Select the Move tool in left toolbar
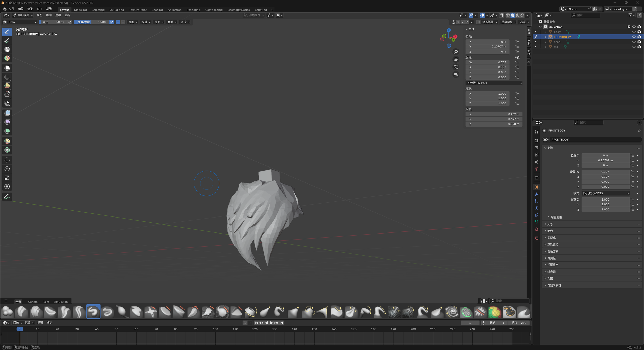644x350 pixels. point(7,160)
